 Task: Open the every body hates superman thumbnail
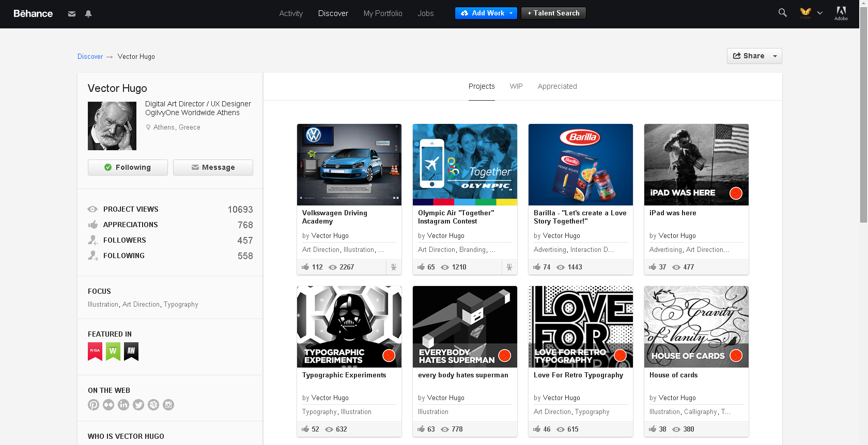click(465, 327)
